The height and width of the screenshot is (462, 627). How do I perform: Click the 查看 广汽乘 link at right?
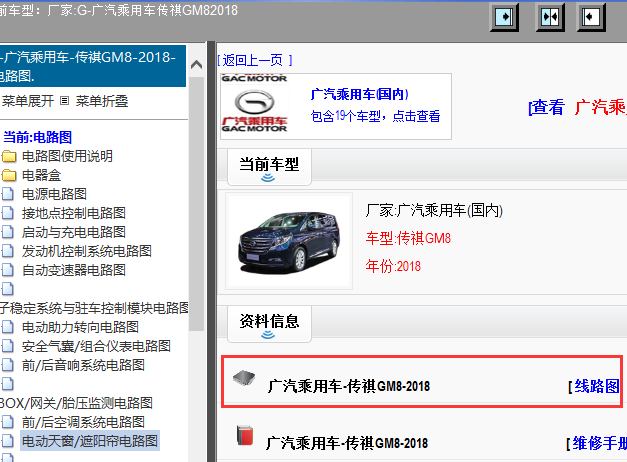click(577, 107)
